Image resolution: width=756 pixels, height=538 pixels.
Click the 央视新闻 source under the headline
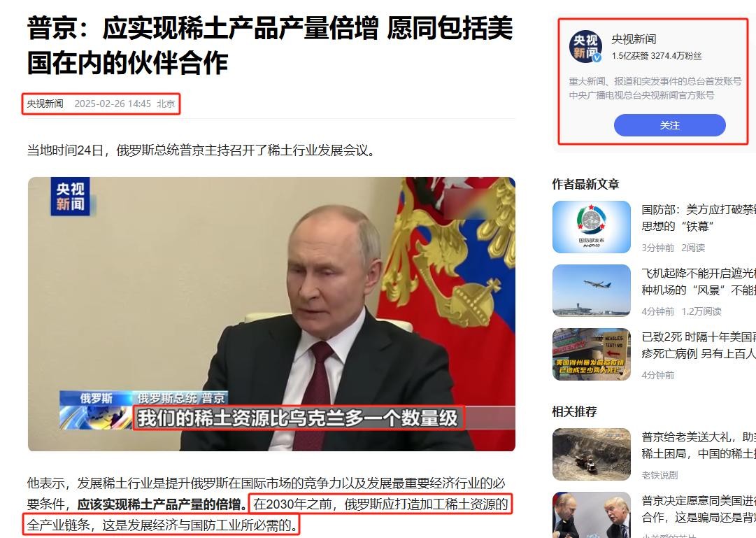point(45,104)
